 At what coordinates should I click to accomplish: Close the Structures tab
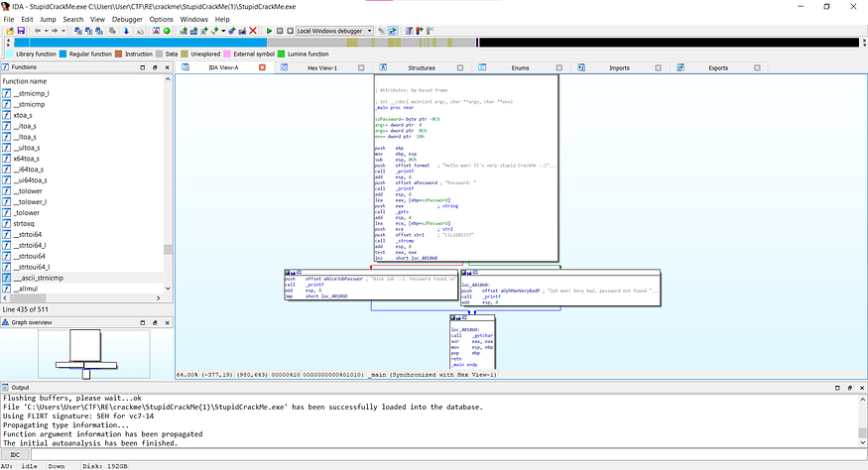coord(460,67)
